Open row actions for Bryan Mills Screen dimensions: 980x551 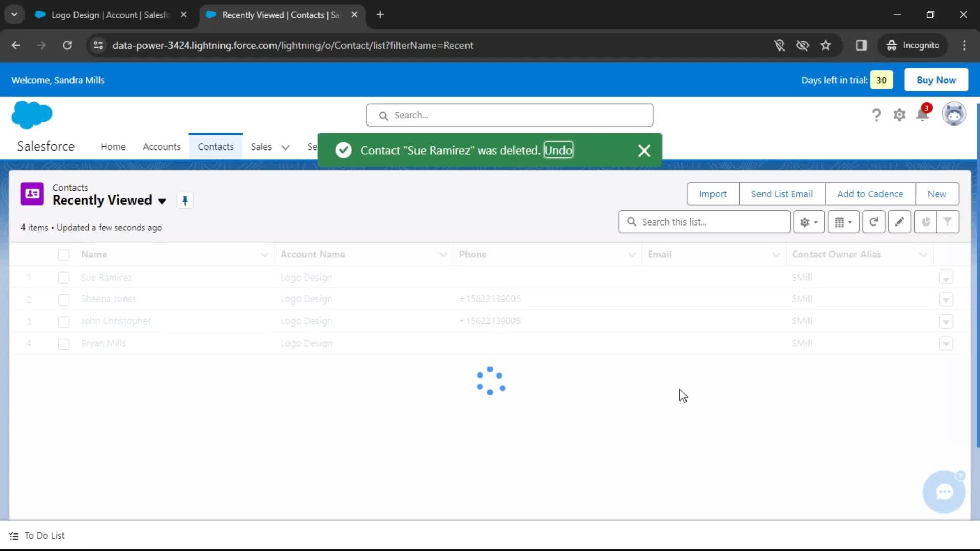click(946, 344)
